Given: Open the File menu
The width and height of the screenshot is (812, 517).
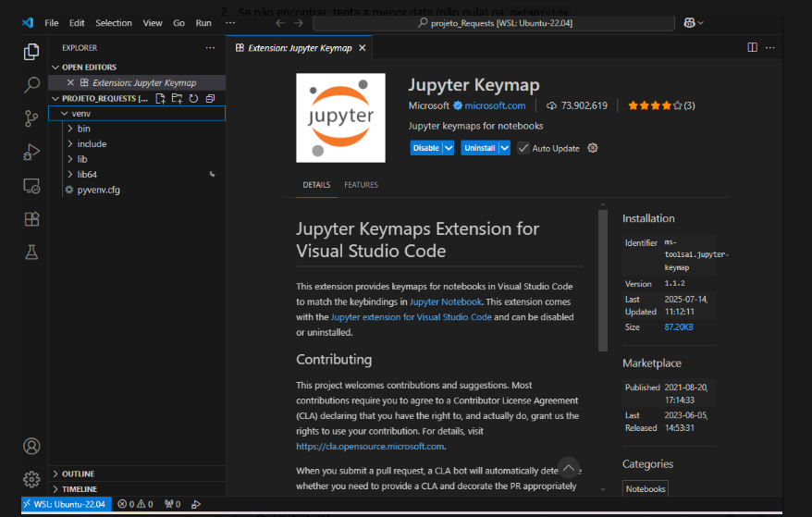Looking at the screenshot, I should [51, 23].
